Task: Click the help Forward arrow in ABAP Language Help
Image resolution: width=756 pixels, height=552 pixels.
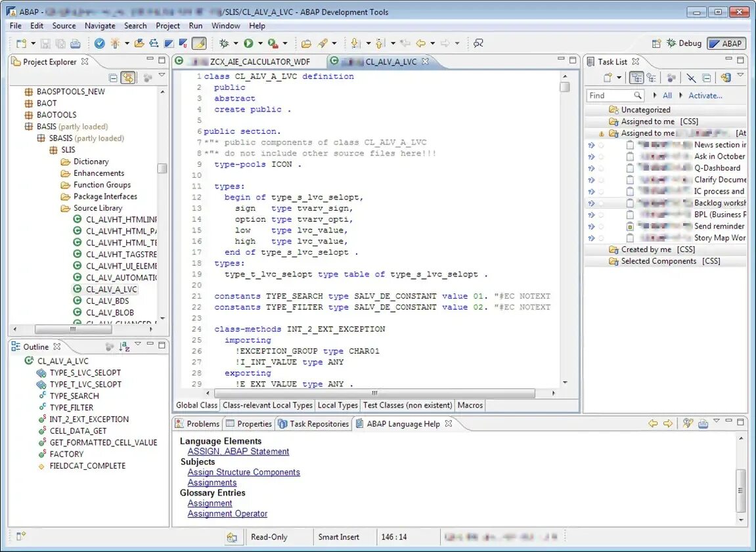Action: pyautogui.click(x=668, y=424)
